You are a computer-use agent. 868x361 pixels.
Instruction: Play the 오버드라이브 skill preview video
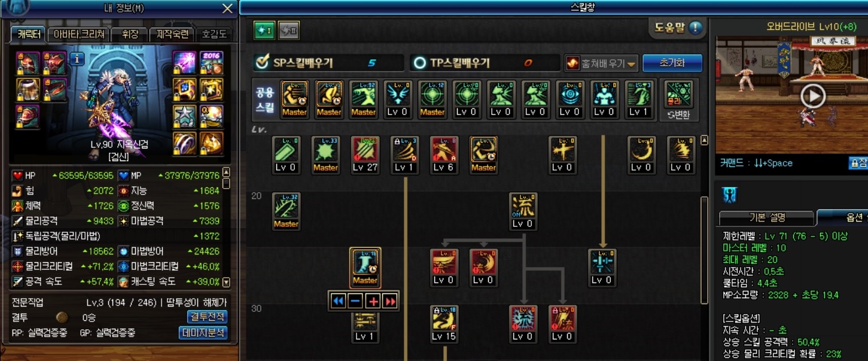click(812, 96)
